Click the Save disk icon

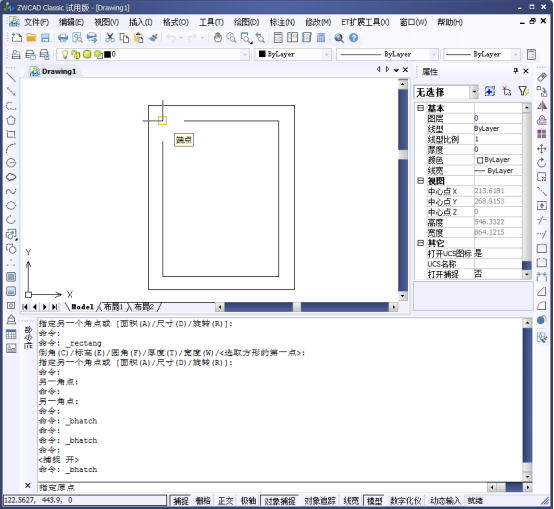pos(45,37)
